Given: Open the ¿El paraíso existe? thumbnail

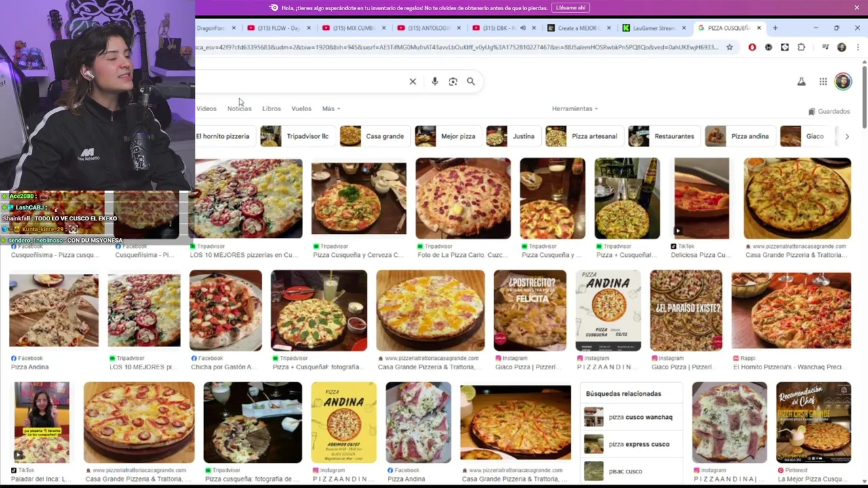Looking at the screenshot, I should (x=686, y=310).
